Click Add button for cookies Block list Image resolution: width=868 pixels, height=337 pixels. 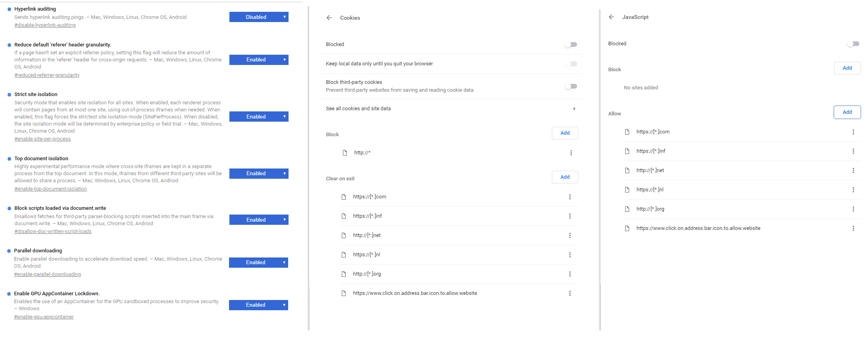[x=565, y=133]
